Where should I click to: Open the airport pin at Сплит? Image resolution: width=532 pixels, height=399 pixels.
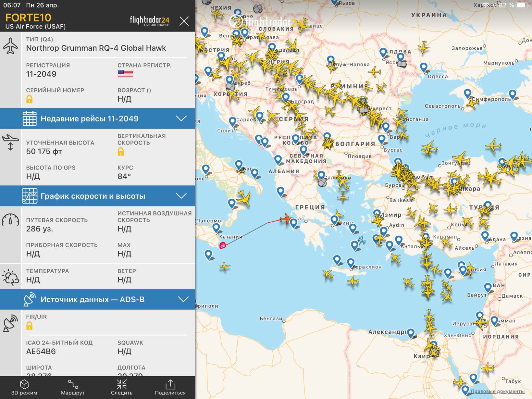(232, 122)
